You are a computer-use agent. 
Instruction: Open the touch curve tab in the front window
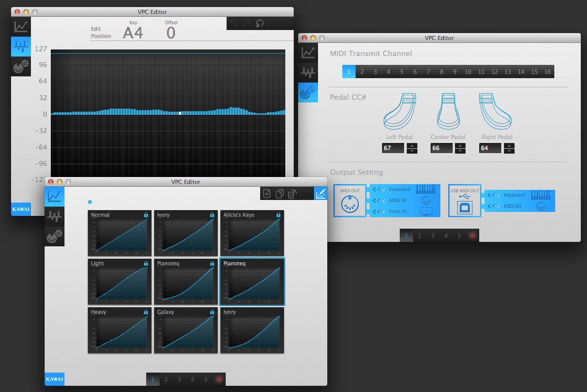pyautogui.click(x=55, y=197)
